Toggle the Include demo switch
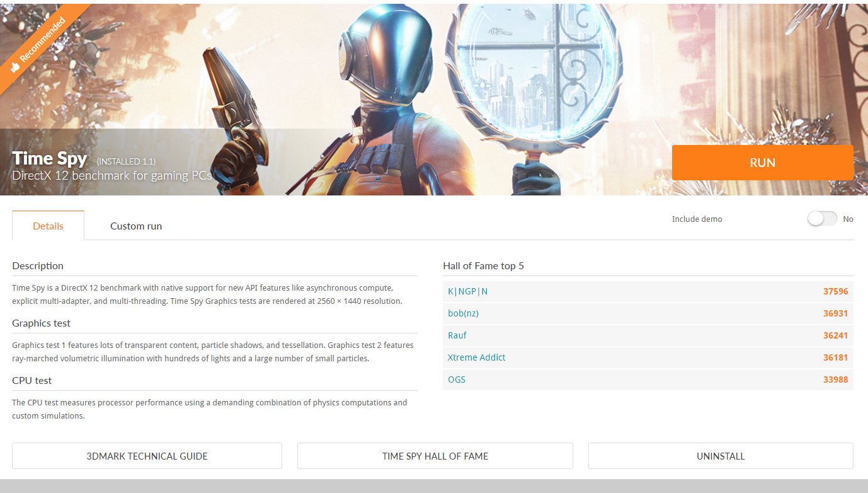The height and width of the screenshot is (493, 868). tap(823, 219)
